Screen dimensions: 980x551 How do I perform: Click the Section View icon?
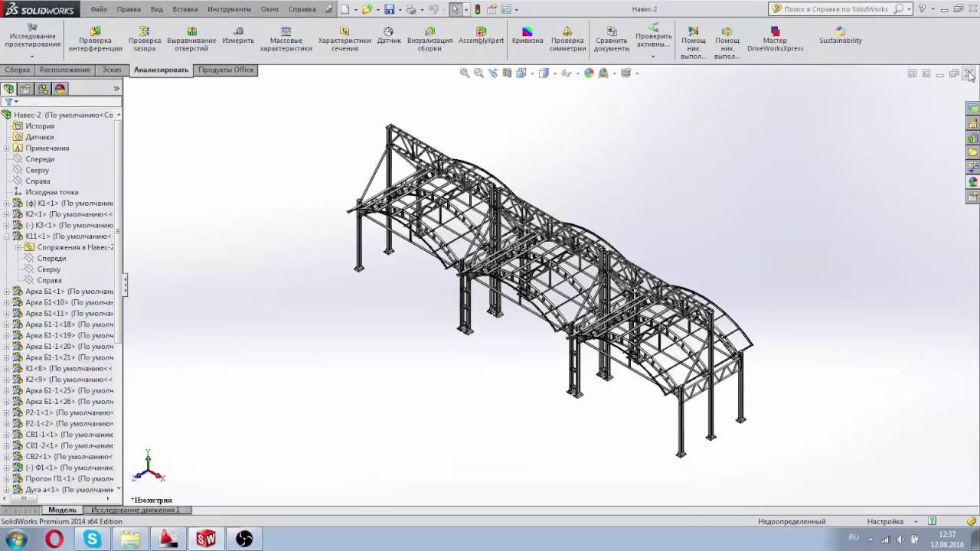[x=507, y=73]
